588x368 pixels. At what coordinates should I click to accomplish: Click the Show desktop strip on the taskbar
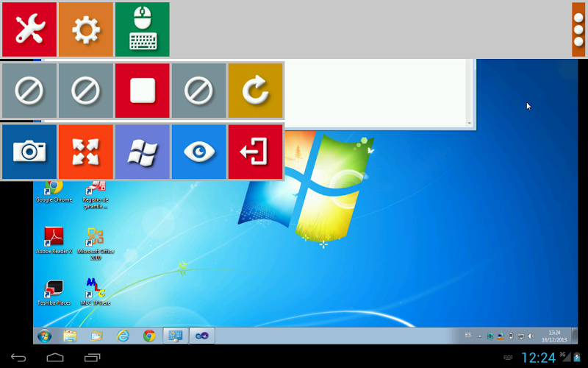coord(575,336)
